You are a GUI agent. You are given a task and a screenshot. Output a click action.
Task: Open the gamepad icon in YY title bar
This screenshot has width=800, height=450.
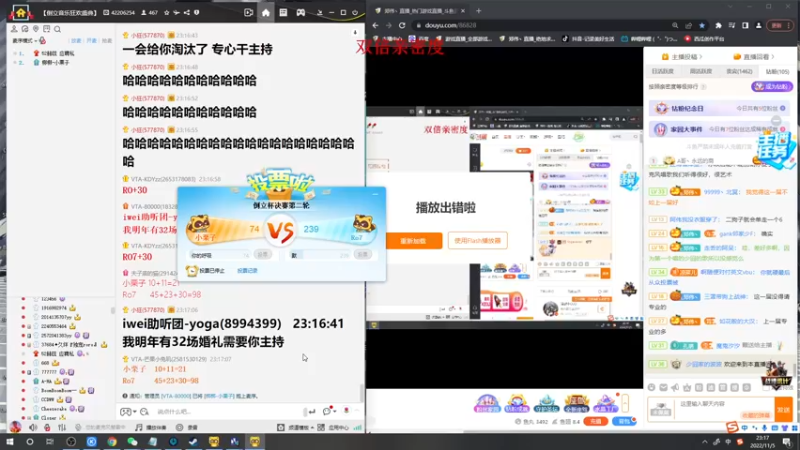coord(301,13)
